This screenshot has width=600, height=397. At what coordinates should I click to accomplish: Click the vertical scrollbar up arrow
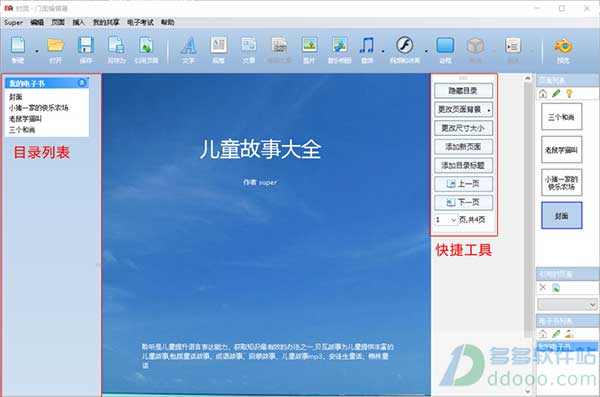528,78
